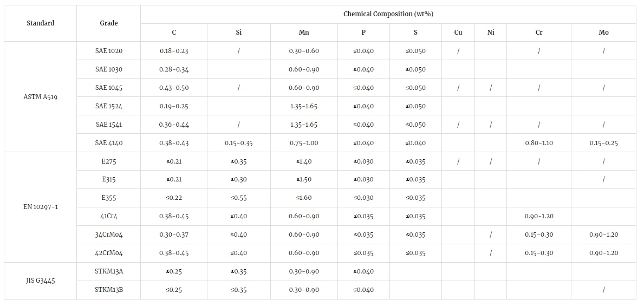Click the ASTM A519 standard cell
Screen dimensions: 644x306
pos(40,97)
